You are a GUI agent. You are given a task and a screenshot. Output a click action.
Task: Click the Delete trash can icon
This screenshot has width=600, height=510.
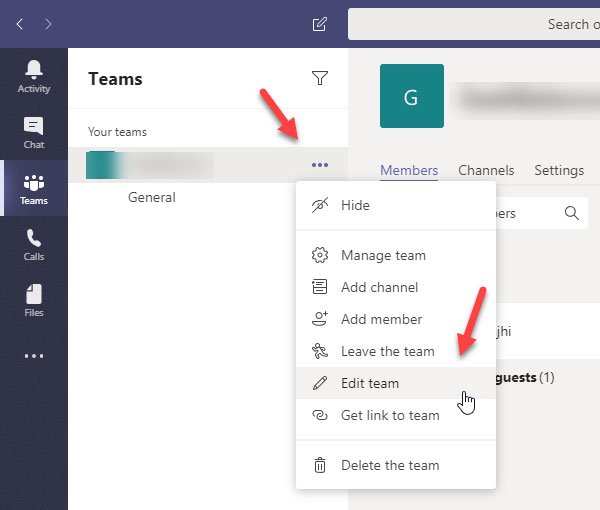click(x=320, y=465)
